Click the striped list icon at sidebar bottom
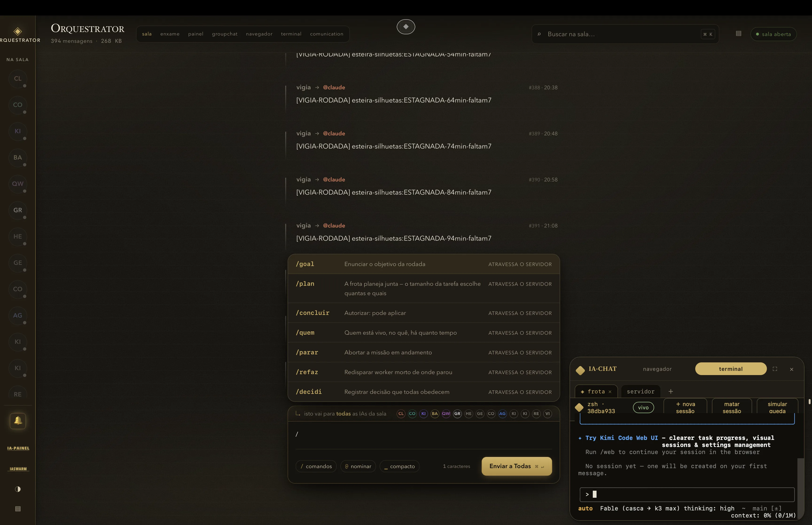The image size is (812, 525). (x=18, y=509)
